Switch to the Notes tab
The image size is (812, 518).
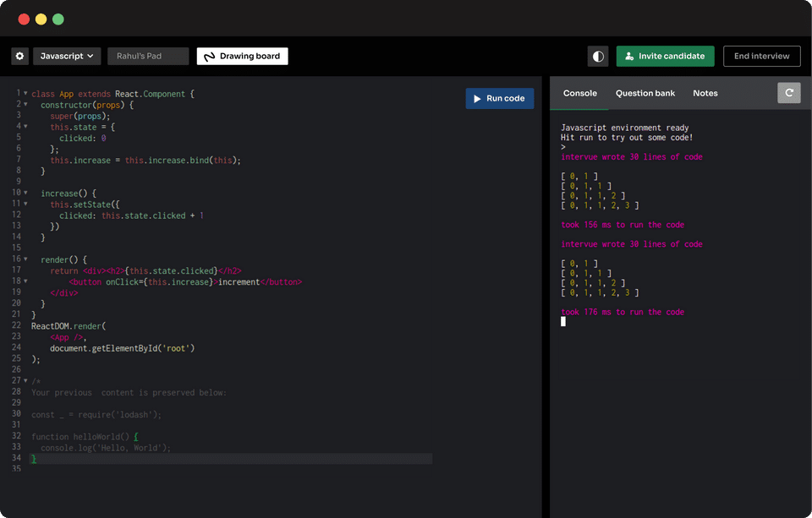coord(705,93)
